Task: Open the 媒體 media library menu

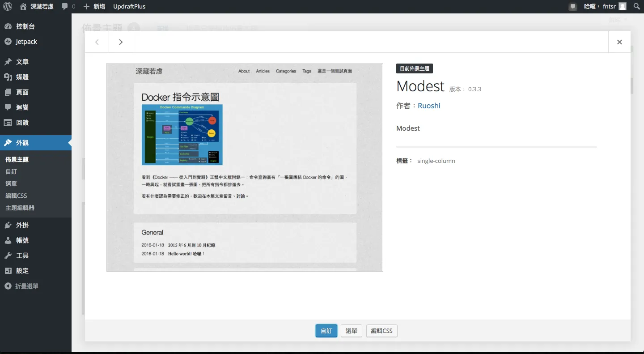Action: (x=22, y=77)
